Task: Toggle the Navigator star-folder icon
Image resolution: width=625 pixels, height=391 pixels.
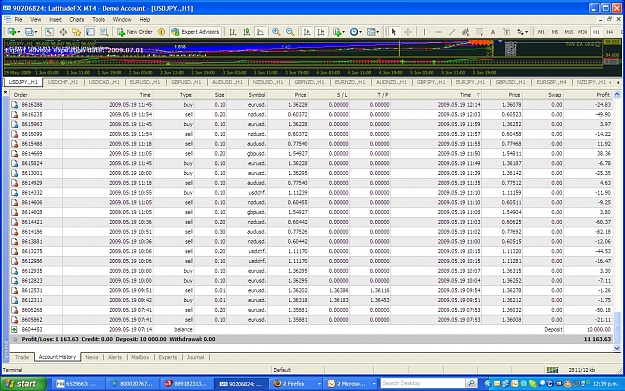Action: (77, 32)
